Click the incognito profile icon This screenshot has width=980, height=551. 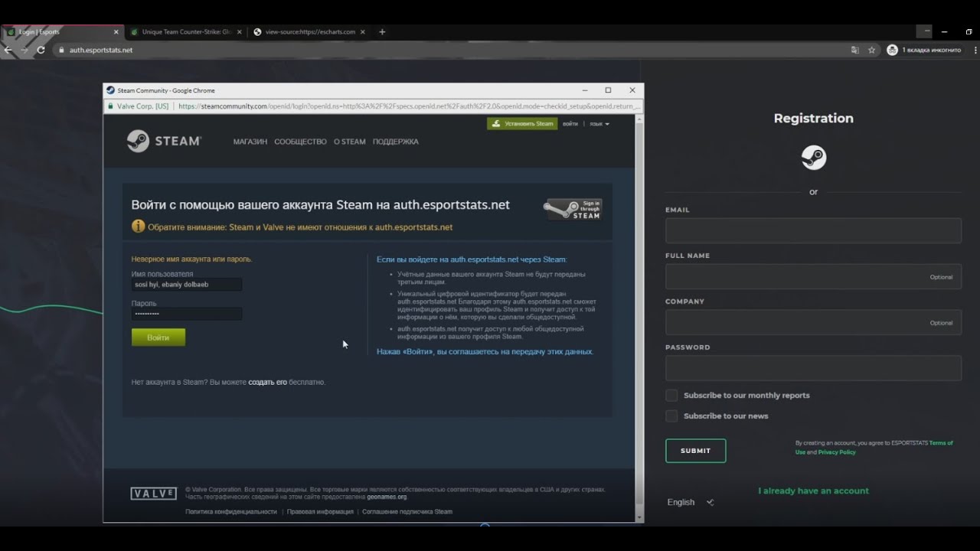click(x=892, y=50)
